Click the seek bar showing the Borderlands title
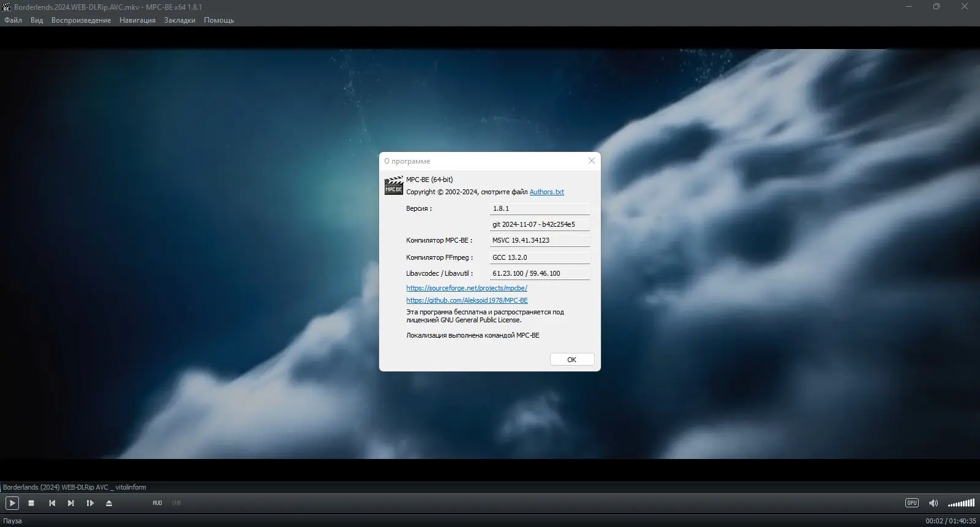This screenshot has width=980, height=527. click(x=490, y=487)
